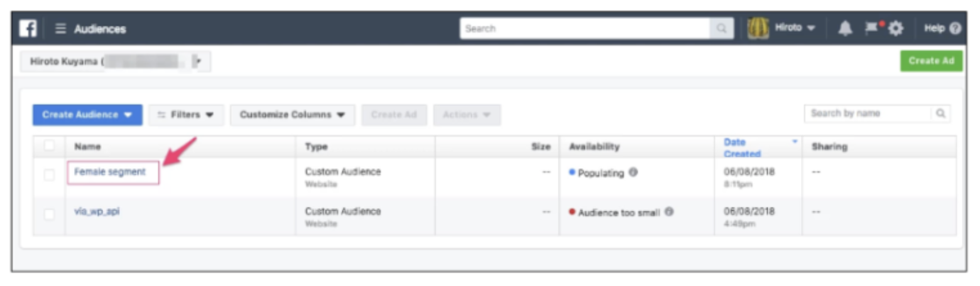This screenshot has height=286, width=980.
Task: Expand the Customize Columns dropdown
Action: tap(292, 115)
